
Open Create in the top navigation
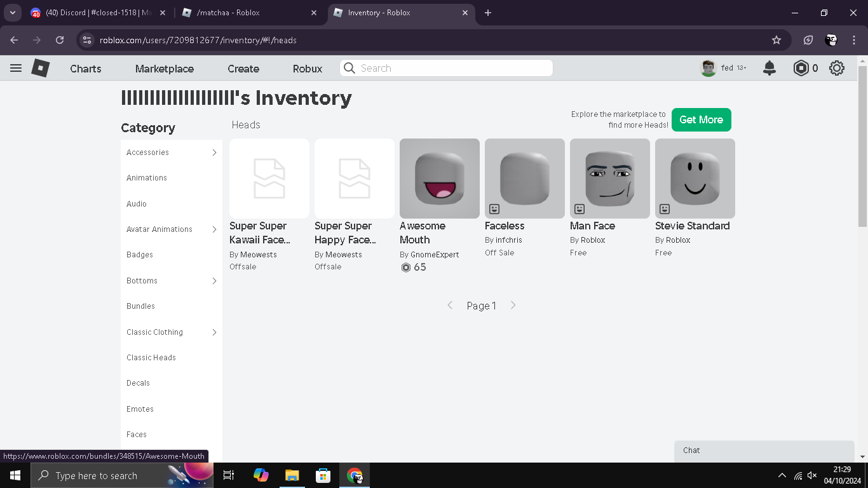243,69
